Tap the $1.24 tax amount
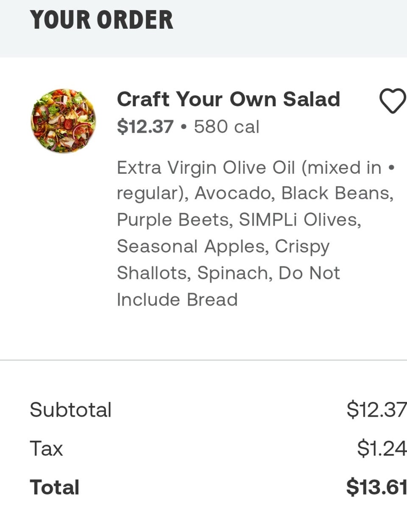 (x=381, y=448)
